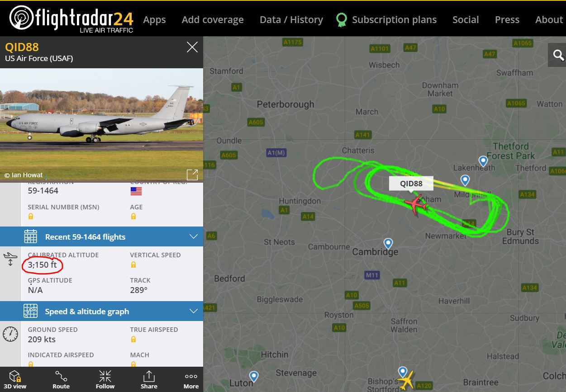Open the More options menu
Image resolution: width=566 pixels, height=392 pixels.
click(191, 379)
